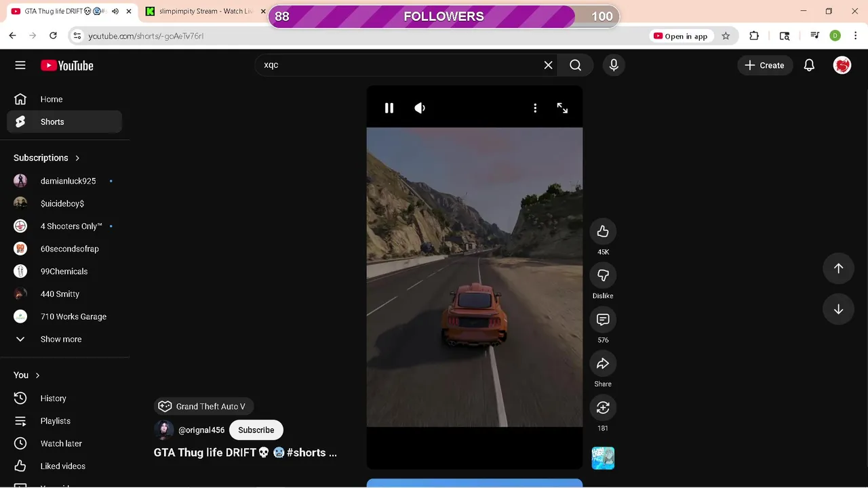868x488 pixels.
Task: Go to the next Short with the down arrow
Action: [x=838, y=309]
